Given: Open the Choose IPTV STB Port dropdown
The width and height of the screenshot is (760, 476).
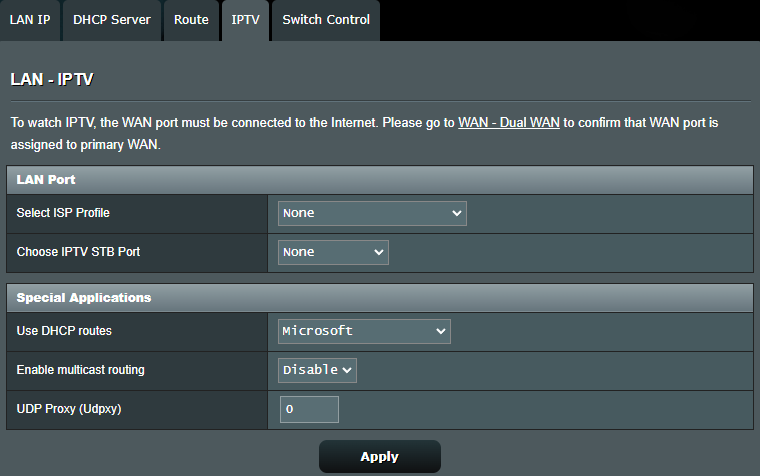Looking at the screenshot, I should (333, 252).
